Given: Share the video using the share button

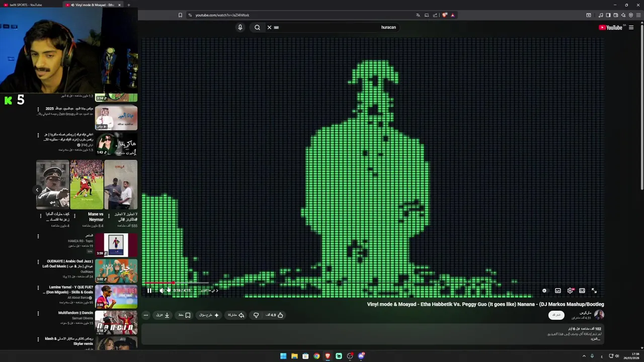Looking at the screenshot, I should pyautogui.click(x=236, y=315).
